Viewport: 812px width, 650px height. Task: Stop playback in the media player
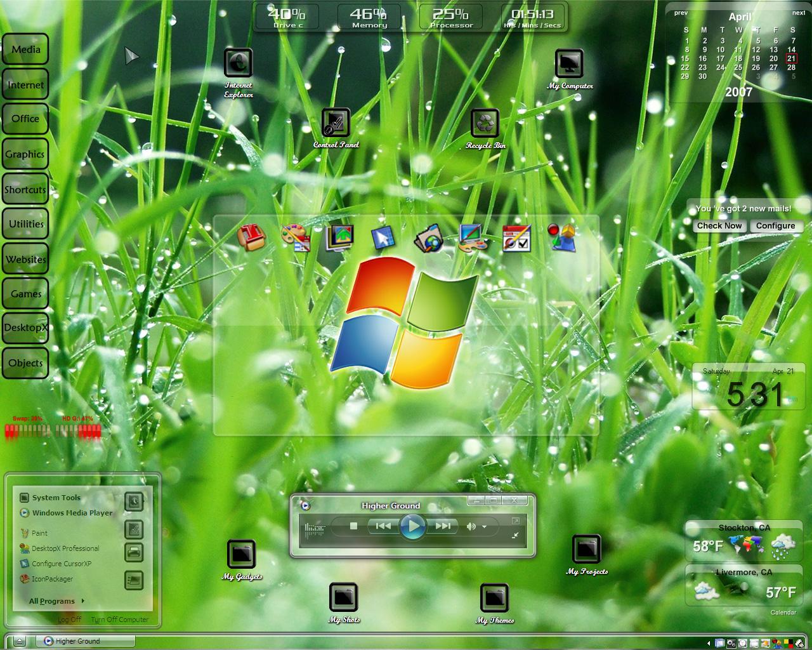tap(353, 526)
